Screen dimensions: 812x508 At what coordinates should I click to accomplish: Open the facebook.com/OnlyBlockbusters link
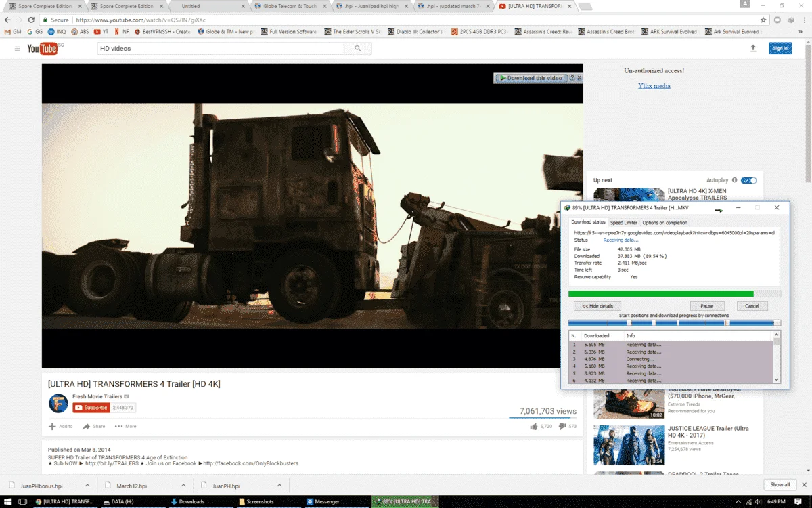(250, 463)
